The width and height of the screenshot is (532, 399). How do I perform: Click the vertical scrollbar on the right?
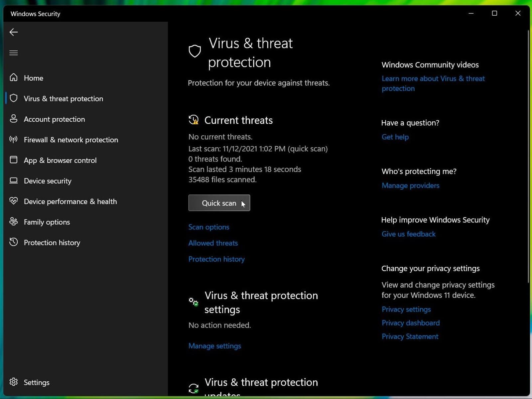pyautogui.click(x=528, y=156)
